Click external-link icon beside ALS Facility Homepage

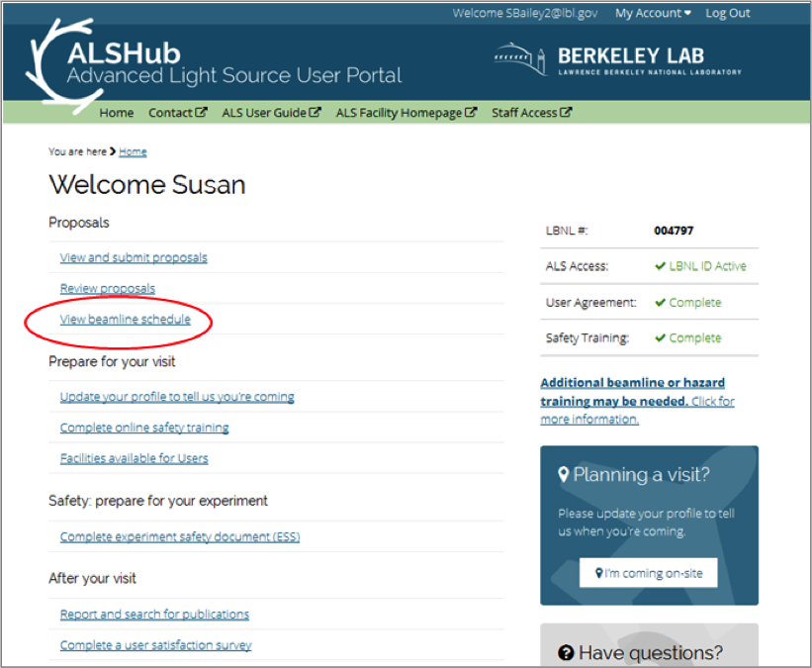coord(472,113)
